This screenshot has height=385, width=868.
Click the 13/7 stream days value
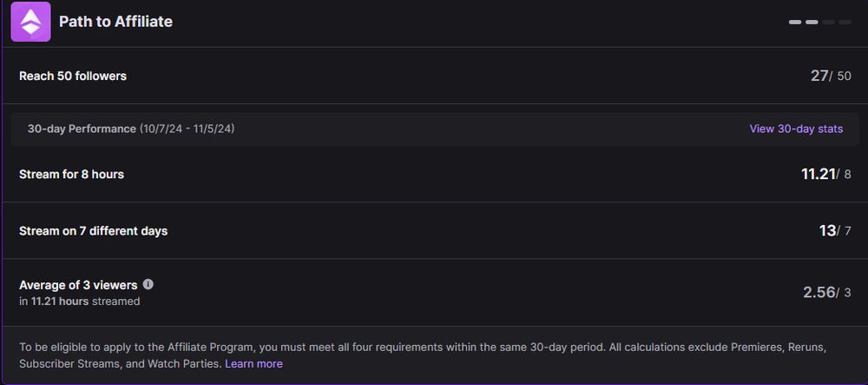(835, 230)
